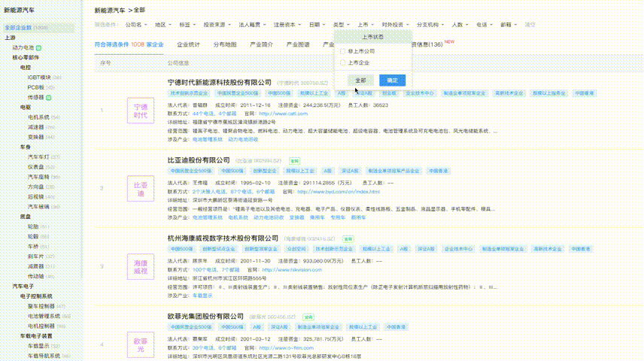Image resolution: width=644 pixels, height=361 pixels.
Task: Check the 非上市公司 checkbox
Action: [343, 51]
